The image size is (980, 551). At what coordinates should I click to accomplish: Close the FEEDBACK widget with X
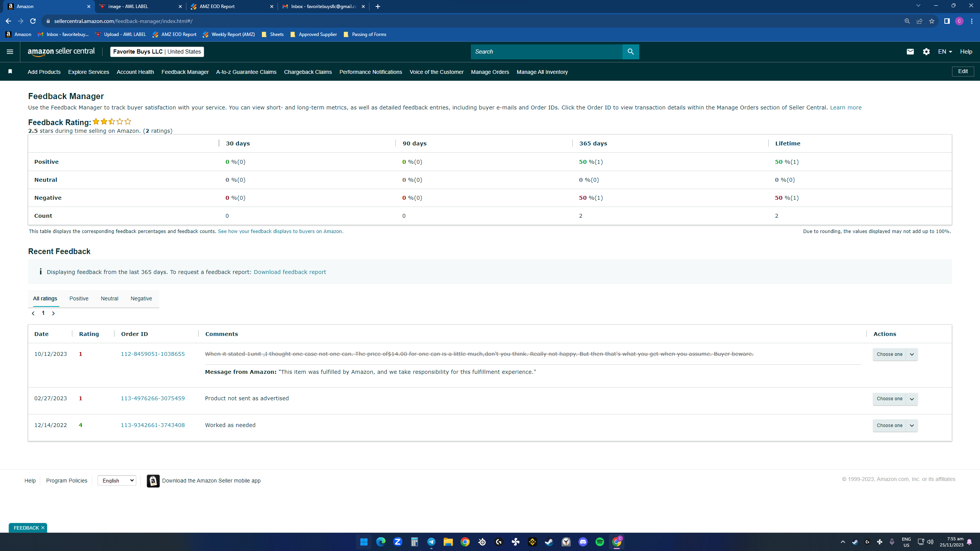[x=43, y=528]
